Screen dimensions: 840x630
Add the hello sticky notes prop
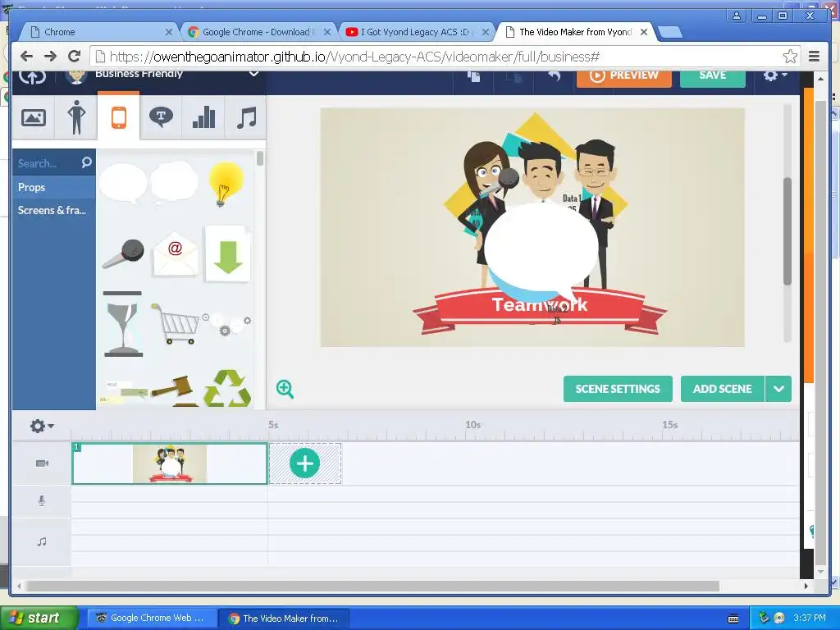pyautogui.click(x=123, y=391)
